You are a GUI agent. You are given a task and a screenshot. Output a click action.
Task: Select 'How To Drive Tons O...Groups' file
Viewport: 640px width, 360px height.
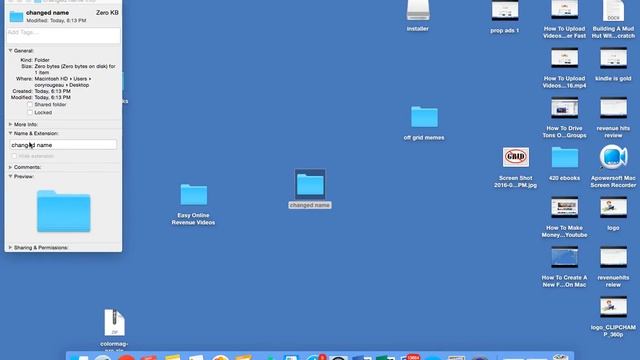(x=564, y=108)
